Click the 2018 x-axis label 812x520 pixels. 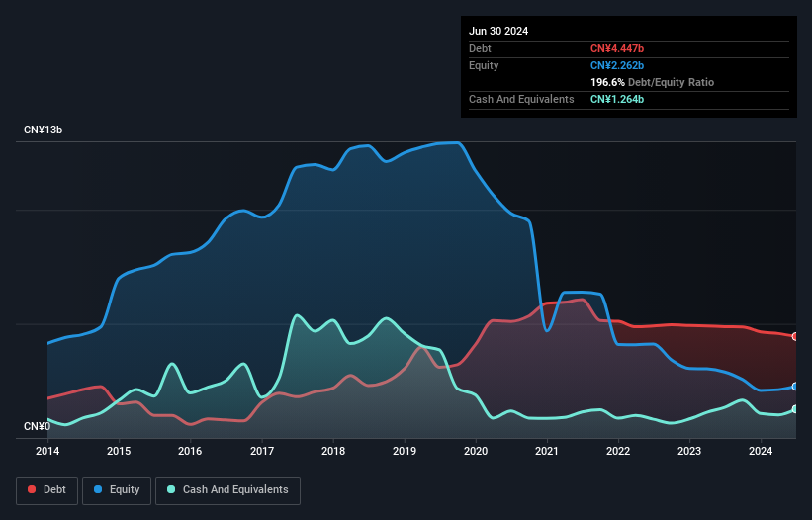(x=333, y=451)
